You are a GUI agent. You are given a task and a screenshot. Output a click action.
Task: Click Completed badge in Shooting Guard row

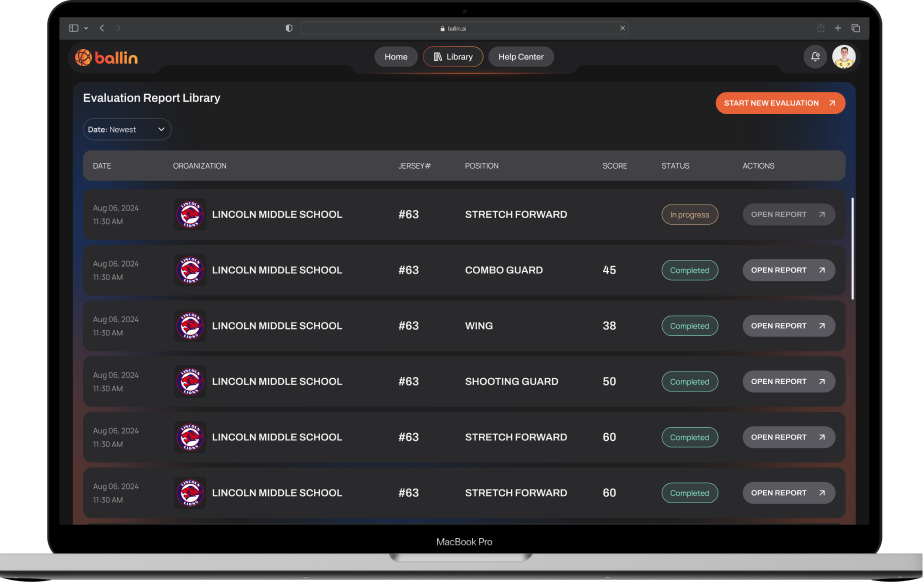(689, 381)
